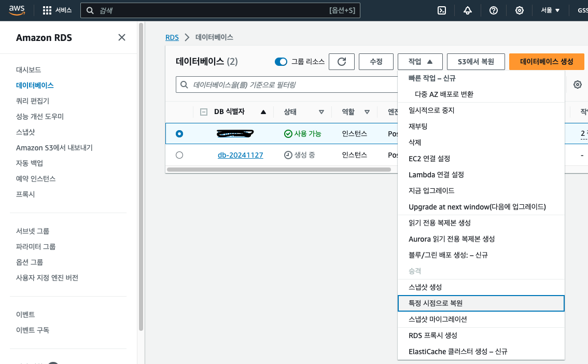
Task: Choose 특정 시점으로 복원 item
Action: click(x=481, y=303)
